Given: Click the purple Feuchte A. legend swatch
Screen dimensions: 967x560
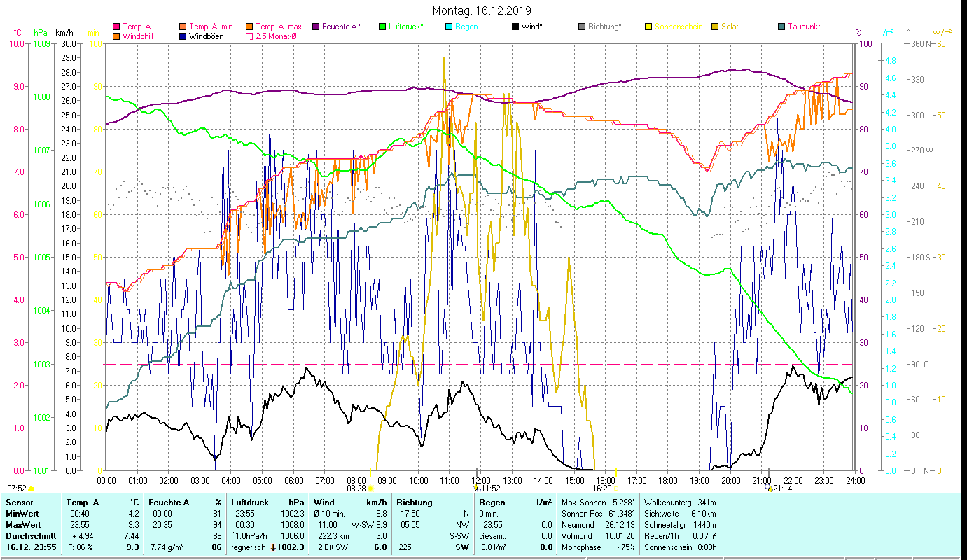Looking at the screenshot, I should pyautogui.click(x=316, y=27).
